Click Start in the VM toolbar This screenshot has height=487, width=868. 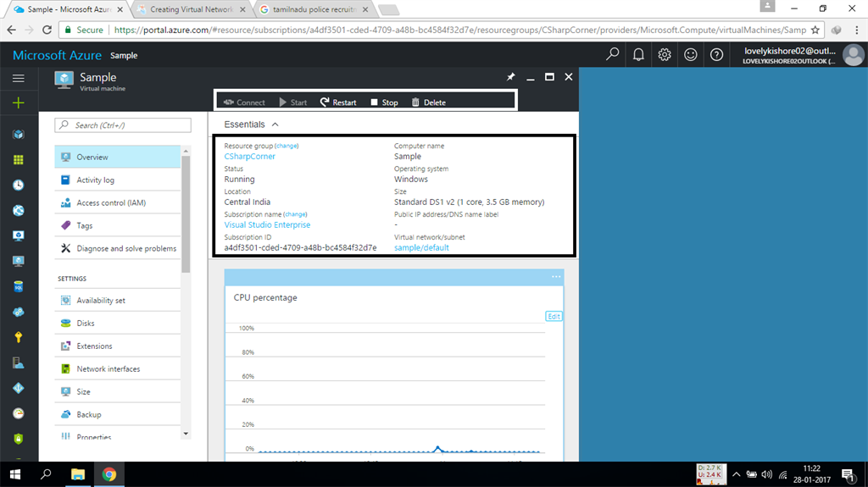click(292, 102)
